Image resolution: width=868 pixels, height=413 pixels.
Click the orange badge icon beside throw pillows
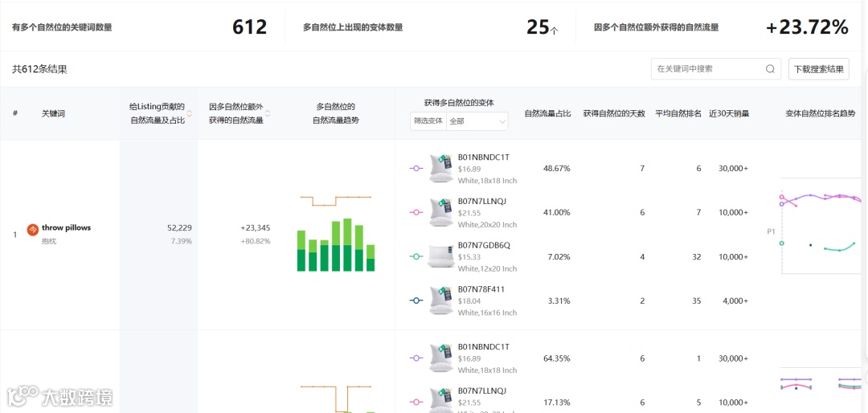point(33,230)
